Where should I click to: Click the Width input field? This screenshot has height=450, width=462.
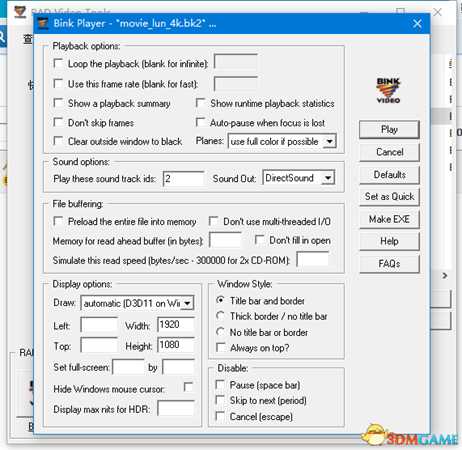(176, 325)
